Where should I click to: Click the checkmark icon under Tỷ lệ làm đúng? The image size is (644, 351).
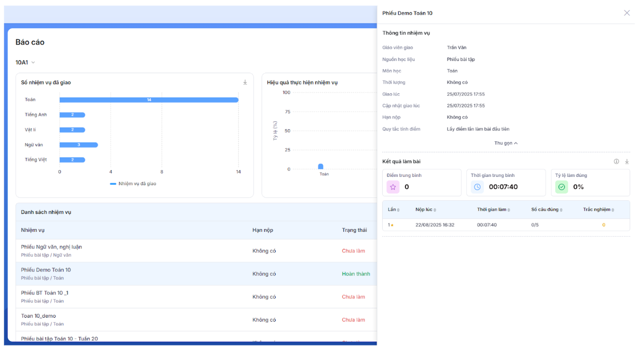tap(561, 187)
